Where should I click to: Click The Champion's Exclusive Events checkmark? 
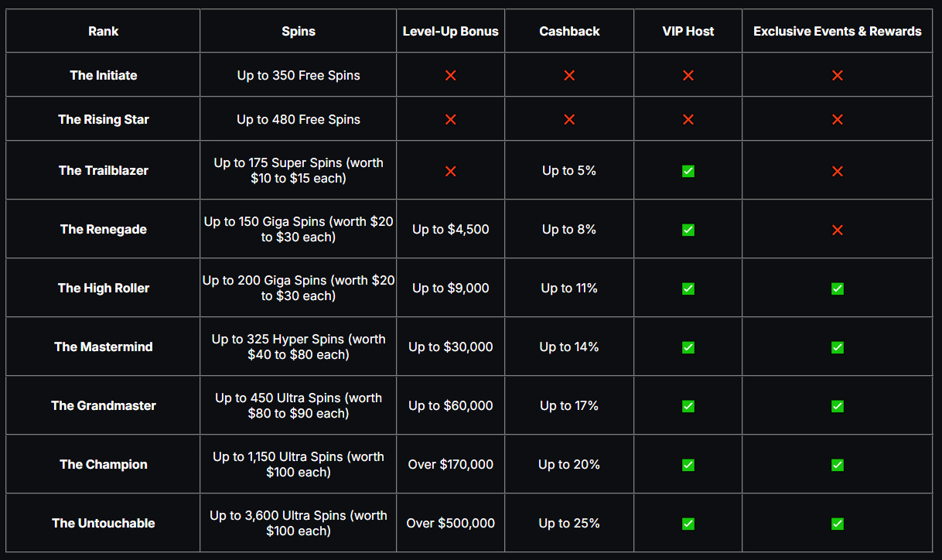point(837,465)
